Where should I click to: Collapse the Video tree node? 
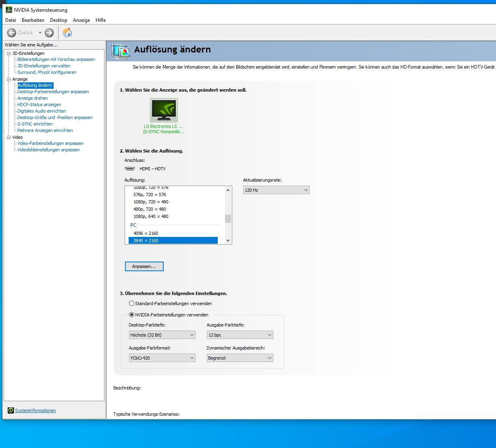point(9,137)
